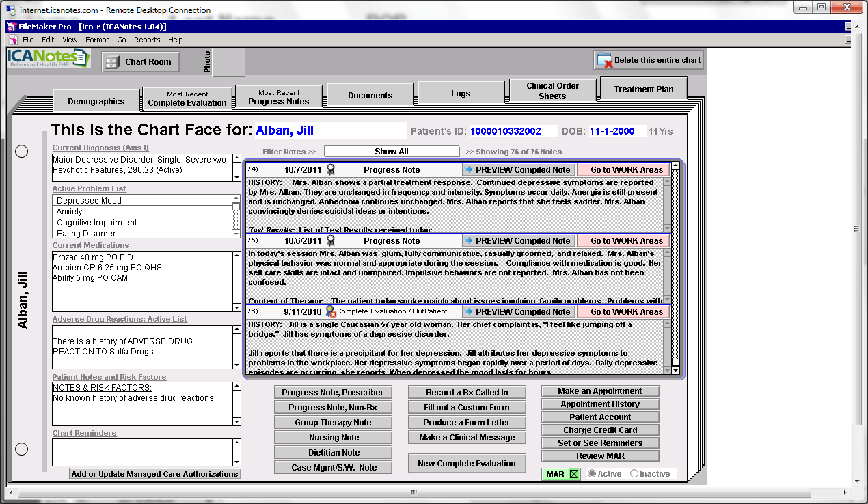The height and width of the screenshot is (504, 868).
Task: Open the Reports menu
Action: tap(147, 40)
